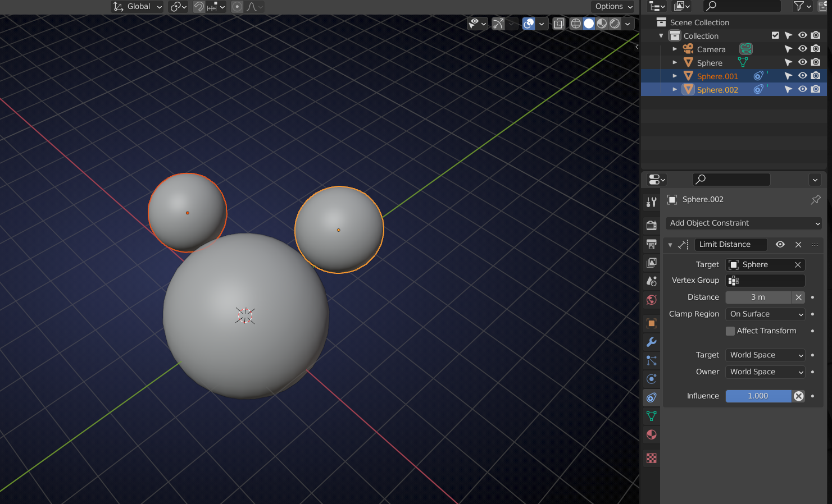This screenshot has width=832, height=504.
Task: Hide the Camera in viewport
Action: click(x=802, y=49)
